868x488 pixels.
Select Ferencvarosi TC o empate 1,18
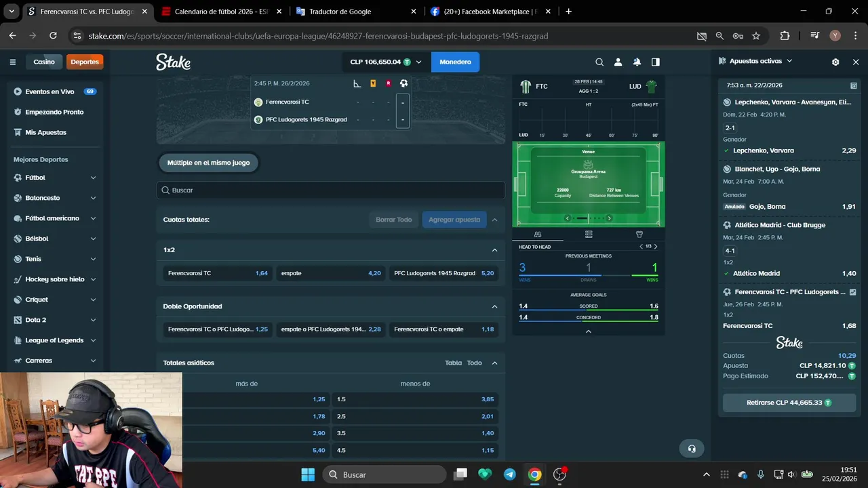pyautogui.click(x=443, y=329)
